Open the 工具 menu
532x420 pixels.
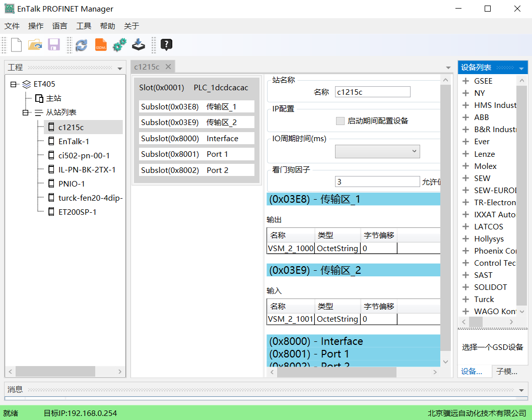click(x=84, y=26)
